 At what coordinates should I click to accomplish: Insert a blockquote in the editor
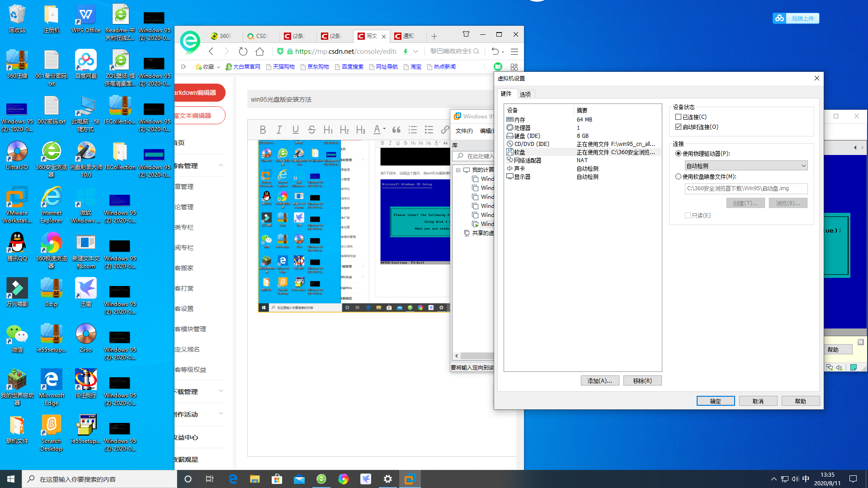click(x=396, y=130)
